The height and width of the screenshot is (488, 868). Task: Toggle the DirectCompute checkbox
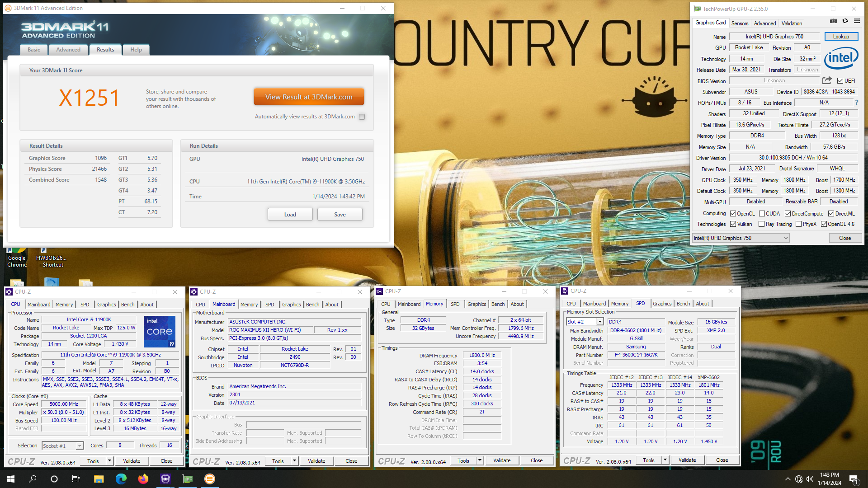pyautogui.click(x=788, y=214)
